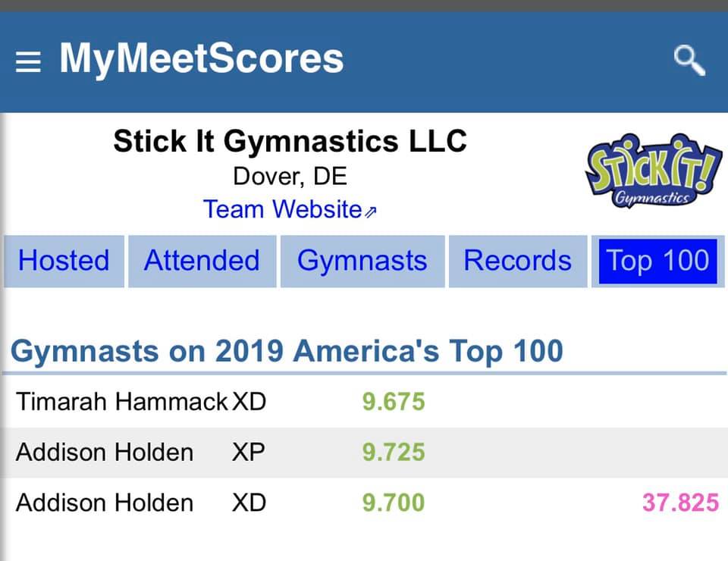Select the Records tab
The image size is (728, 561).
pos(517,261)
